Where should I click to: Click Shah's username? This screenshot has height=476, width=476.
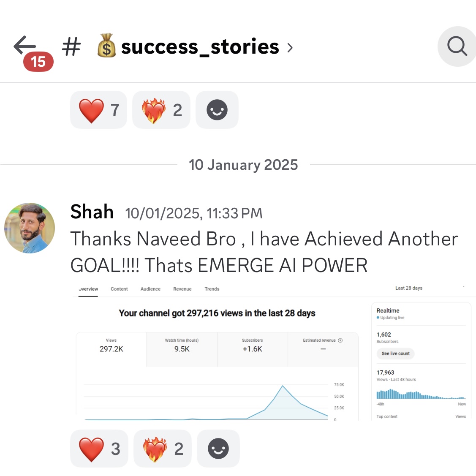tap(92, 212)
